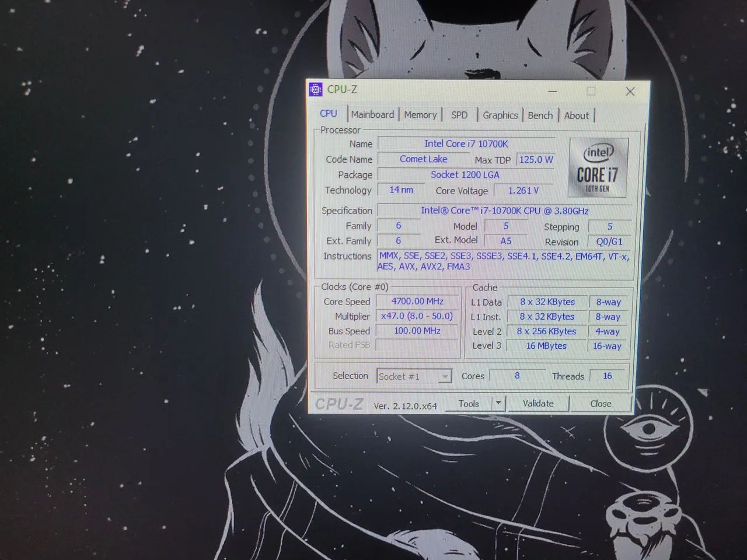
Task: Click the Core Voltage 1.261 V value
Action: pos(523,190)
